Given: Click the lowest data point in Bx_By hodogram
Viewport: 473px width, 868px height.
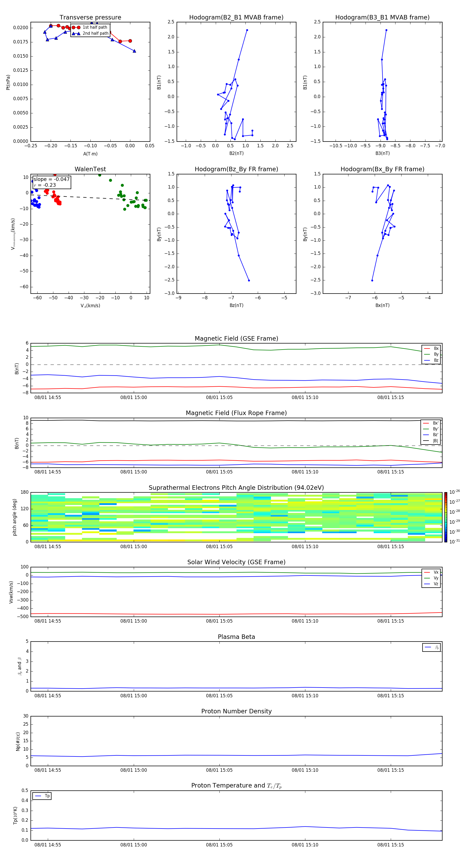Looking at the screenshot, I should [x=372, y=280].
